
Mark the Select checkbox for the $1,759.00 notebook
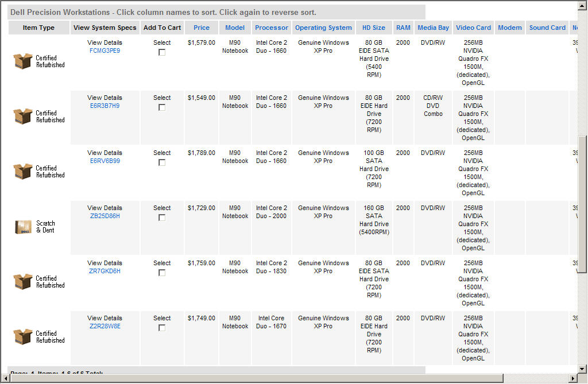point(162,273)
